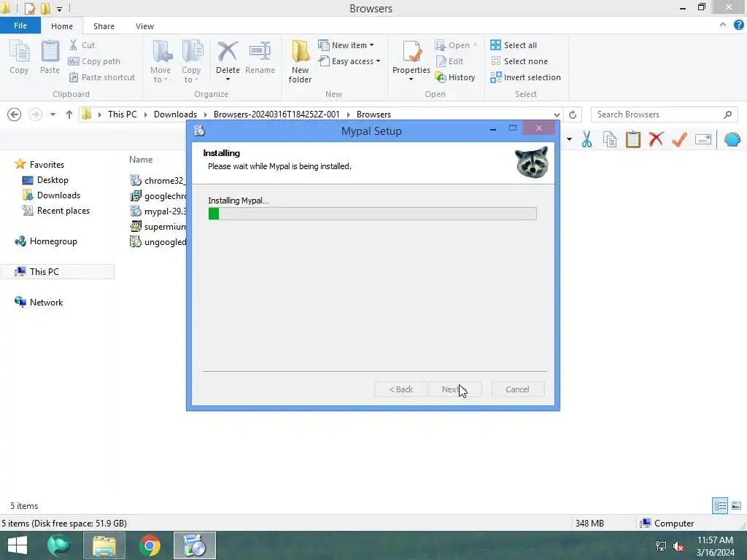The height and width of the screenshot is (560, 747).
Task: Switch to the Share ribbon tab
Action: [x=104, y=26]
